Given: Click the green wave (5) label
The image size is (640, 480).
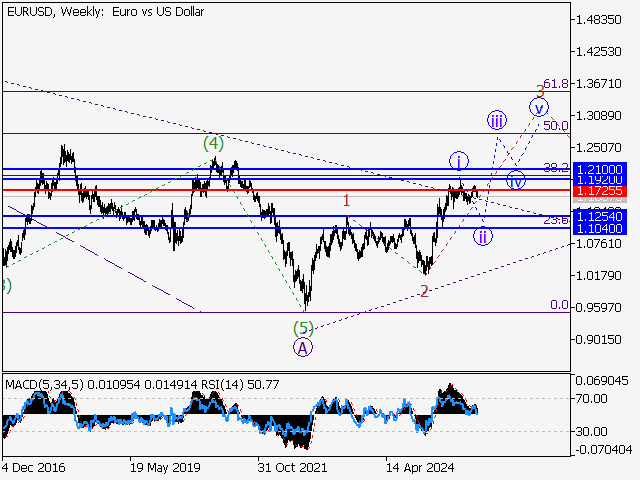Looking at the screenshot, I should pyautogui.click(x=303, y=327).
